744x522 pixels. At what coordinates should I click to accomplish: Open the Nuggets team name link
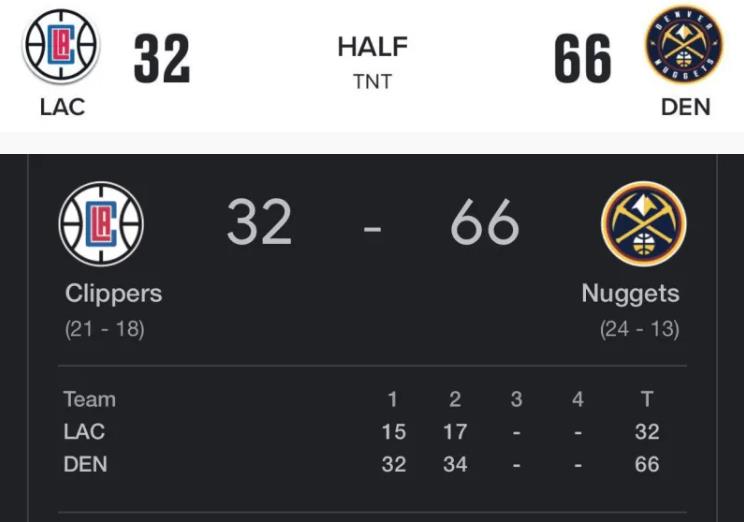630,294
